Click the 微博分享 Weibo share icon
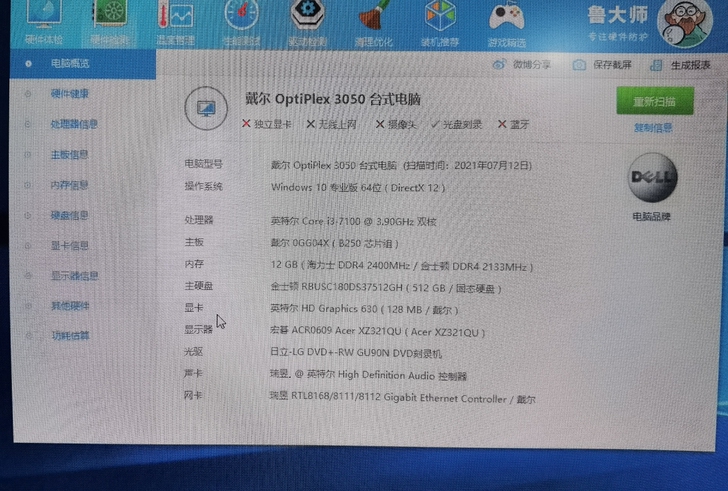Viewport: 728px width, 491px height. coord(499,64)
